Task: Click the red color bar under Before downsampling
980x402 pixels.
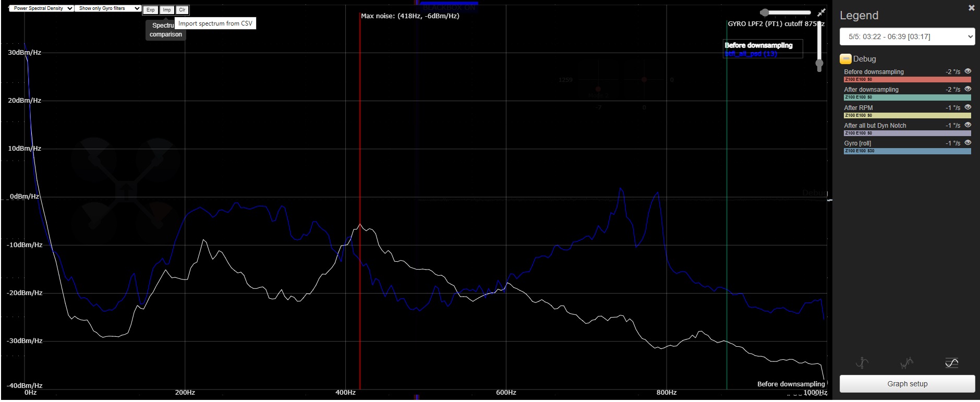Action: click(907, 80)
